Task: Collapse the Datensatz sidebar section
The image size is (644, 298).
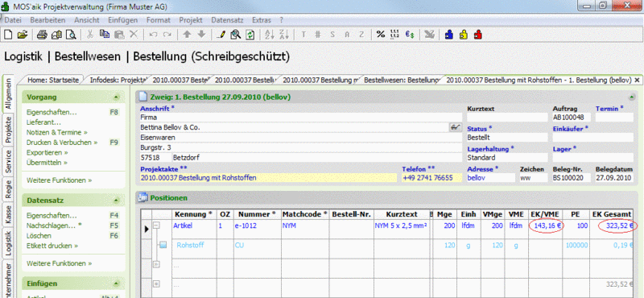Action: [x=116, y=201]
